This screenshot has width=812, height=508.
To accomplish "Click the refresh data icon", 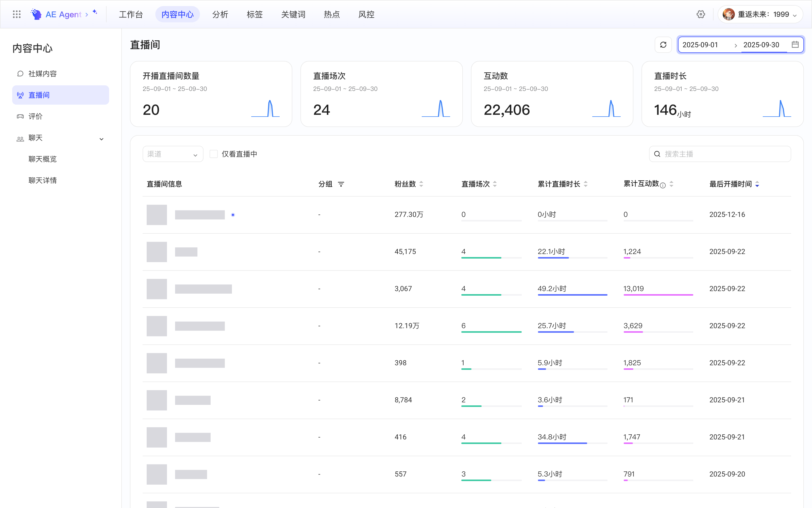I will coord(663,45).
